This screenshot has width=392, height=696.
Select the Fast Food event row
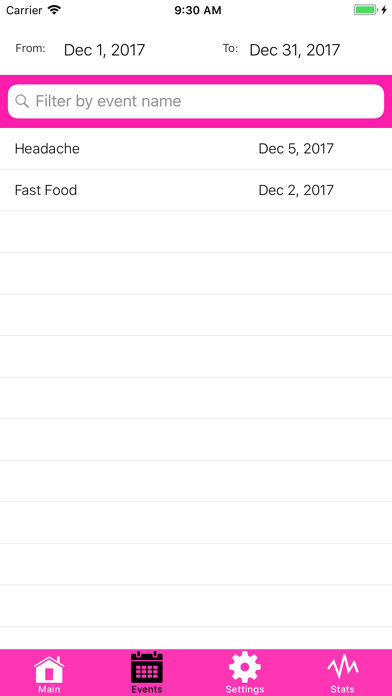click(196, 190)
